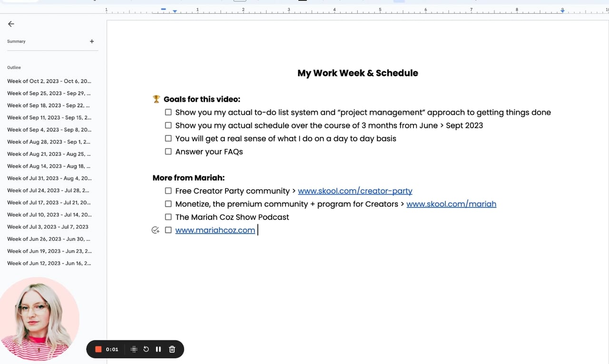Click the back arrow above Summary
The width and height of the screenshot is (609, 364).
tap(11, 24)
